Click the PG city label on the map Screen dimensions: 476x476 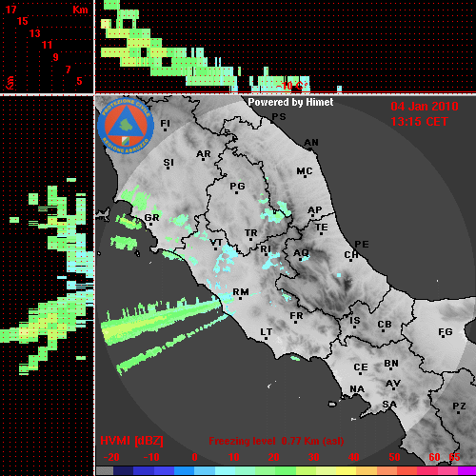pyautogui.click(x=237, y=186)
